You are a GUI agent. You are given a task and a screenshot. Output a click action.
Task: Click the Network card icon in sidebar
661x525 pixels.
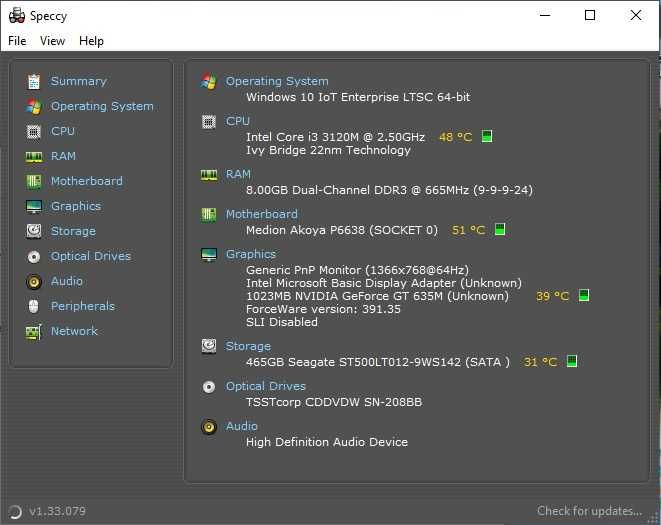(x=34, y=331)
